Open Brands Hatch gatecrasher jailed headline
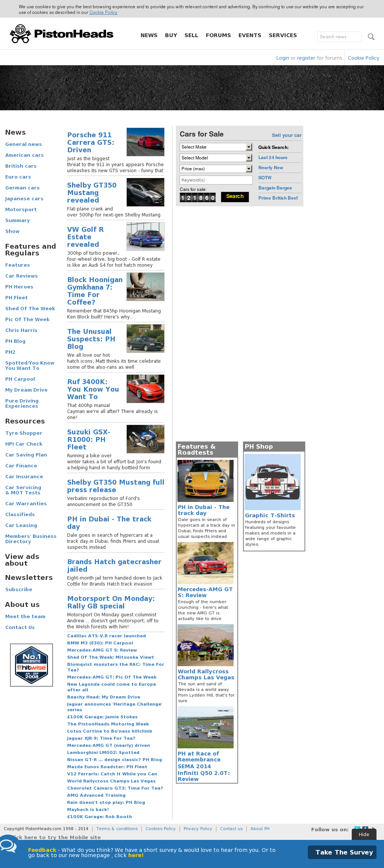Image resolution: width=384 pixels, height=868 pixels. 114,566
